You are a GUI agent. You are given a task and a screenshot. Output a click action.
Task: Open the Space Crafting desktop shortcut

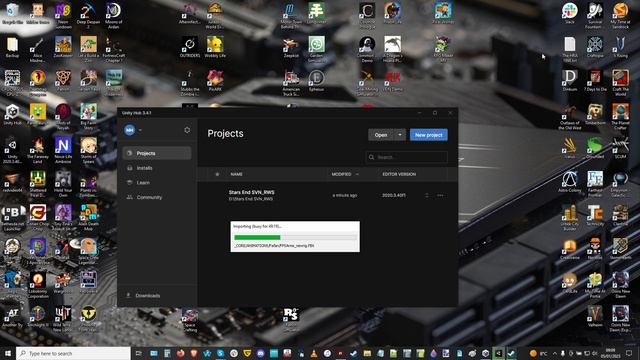[x=190, y=320]
